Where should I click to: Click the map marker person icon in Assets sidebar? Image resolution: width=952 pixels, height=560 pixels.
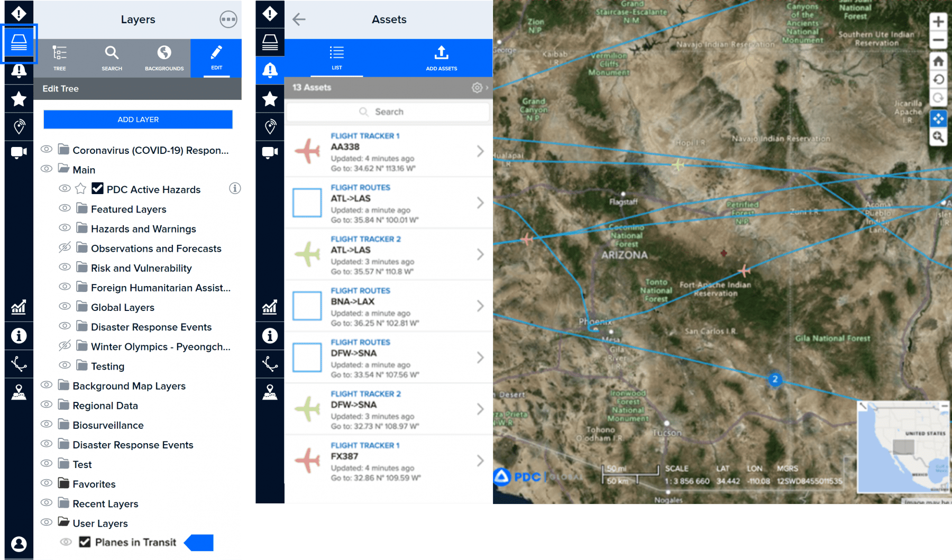pos(270,392)
